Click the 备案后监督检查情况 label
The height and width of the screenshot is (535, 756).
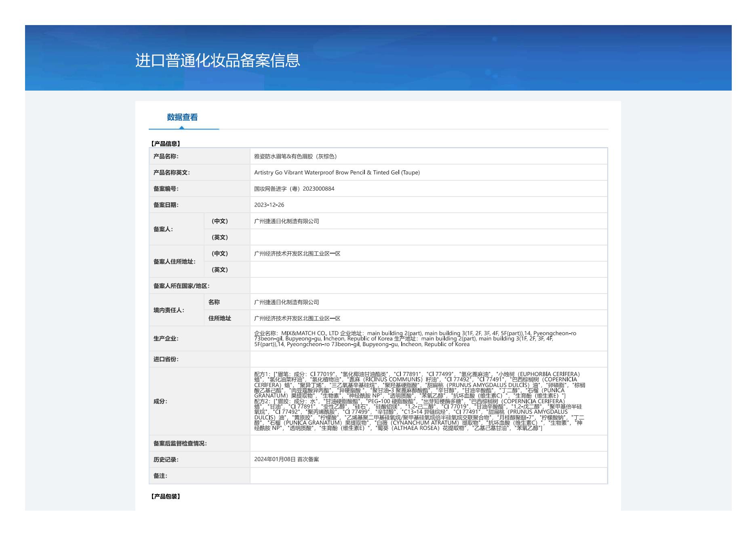click(x=180, y=444)
